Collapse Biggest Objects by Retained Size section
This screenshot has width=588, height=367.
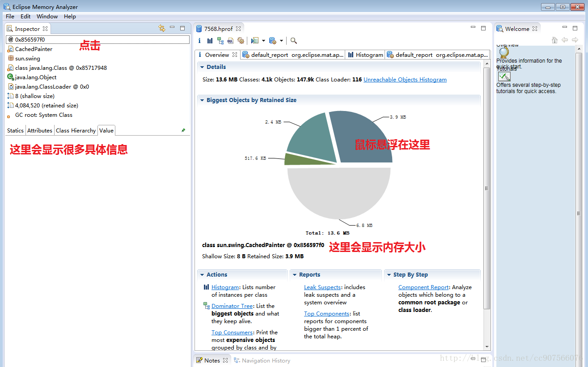point(202,100)
